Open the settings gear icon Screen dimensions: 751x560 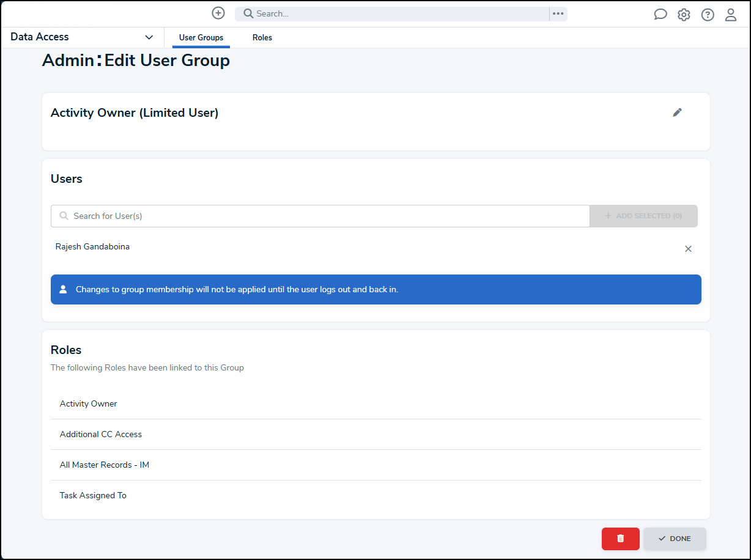tap(684, 15)
